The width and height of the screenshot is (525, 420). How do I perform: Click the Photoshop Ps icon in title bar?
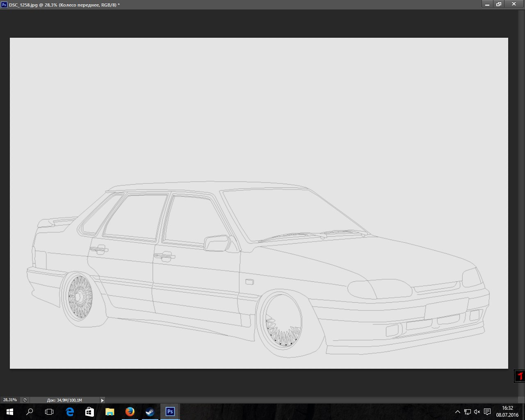4,5
